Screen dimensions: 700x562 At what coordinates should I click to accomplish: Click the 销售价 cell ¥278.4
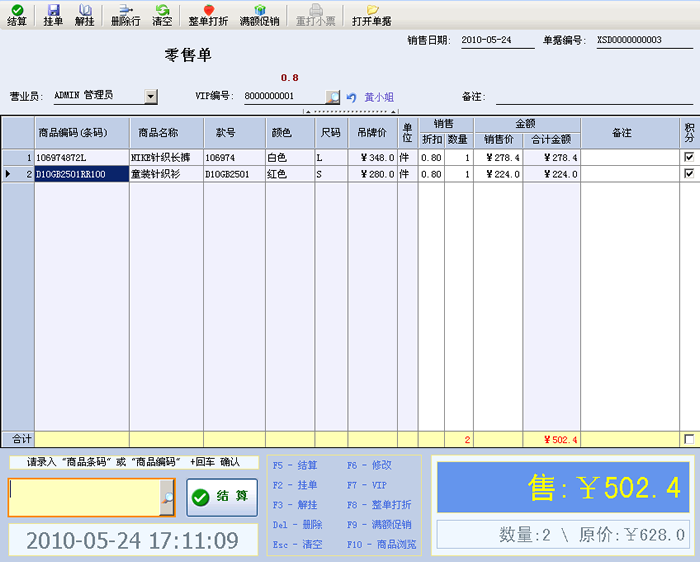pyautogui.click(x=498, y=158)
